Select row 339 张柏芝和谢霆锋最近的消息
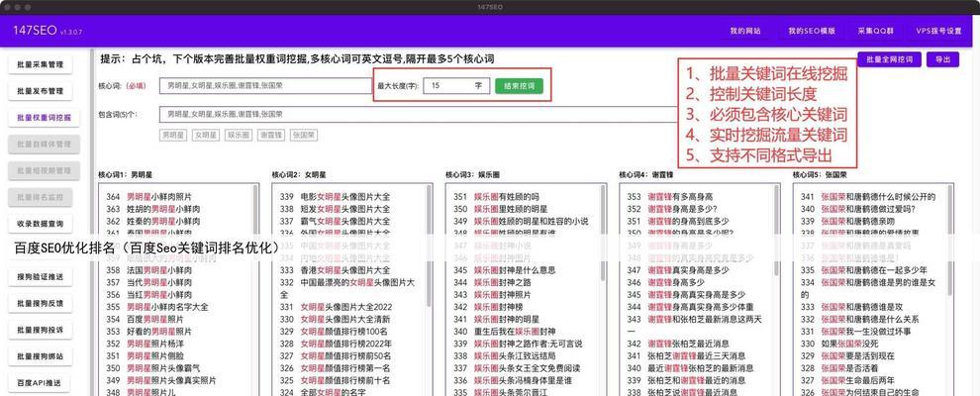 686,380
